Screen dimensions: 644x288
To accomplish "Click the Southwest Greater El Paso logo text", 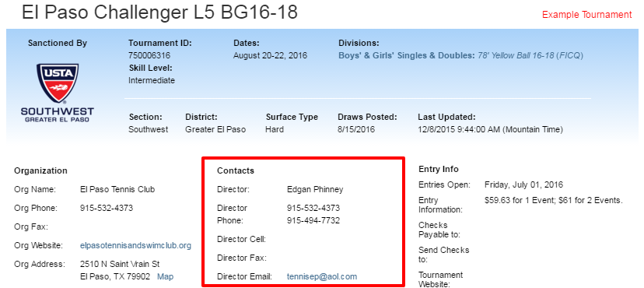I will pos(58,114).
